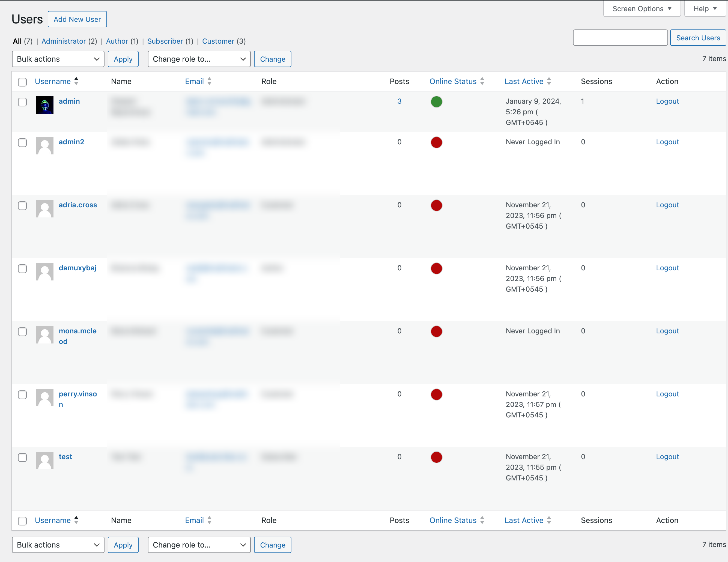Click mona.mcleod avatar placeholder
This screenshot has width=728, height=562.
coord(45,335)
